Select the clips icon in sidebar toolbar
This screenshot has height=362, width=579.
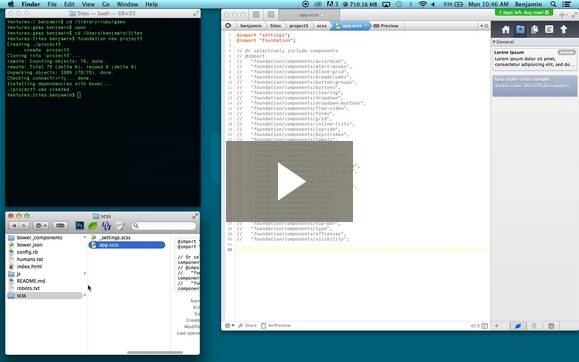point(520,30)
